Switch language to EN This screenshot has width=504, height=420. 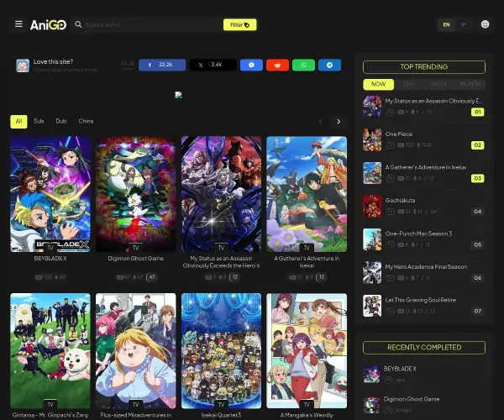(x=447, y=24)
